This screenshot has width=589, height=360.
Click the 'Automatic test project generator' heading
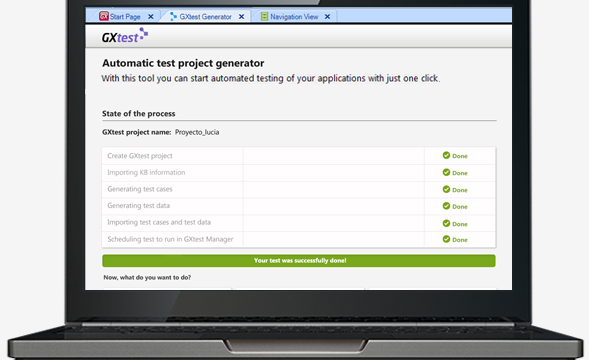pyautogui.click(x=183, y=63)
